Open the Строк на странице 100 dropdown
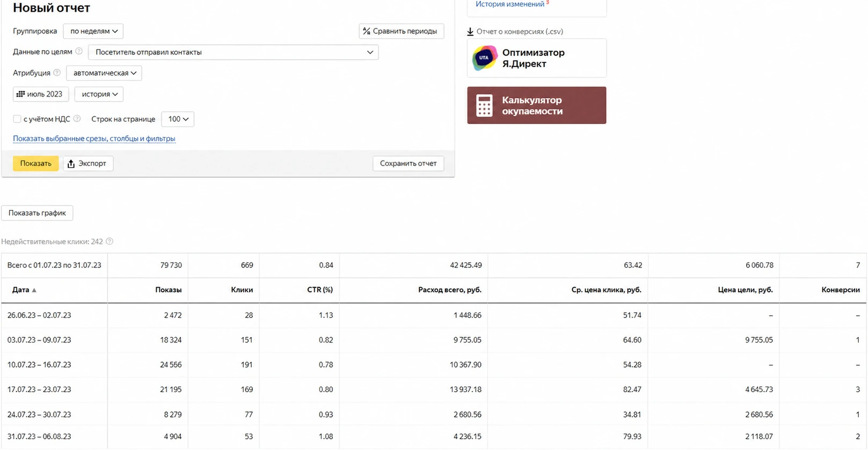868x450 pixels. (178, 119)
